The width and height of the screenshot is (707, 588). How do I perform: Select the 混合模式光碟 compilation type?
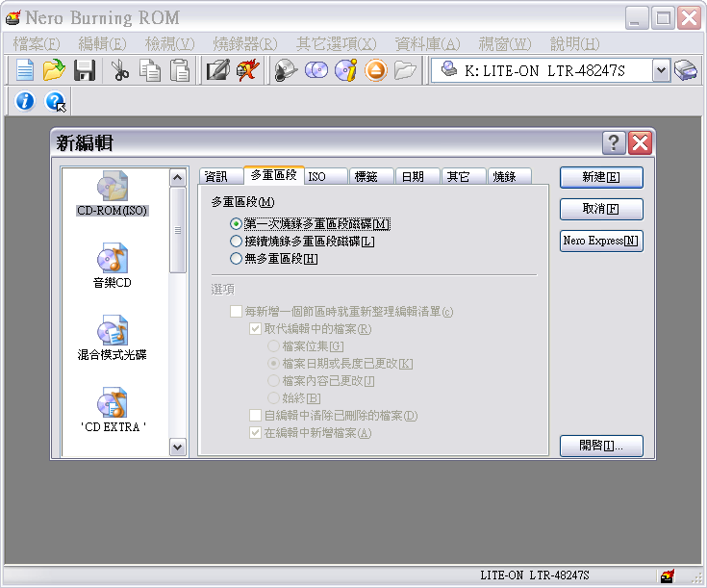pos(112,339)
